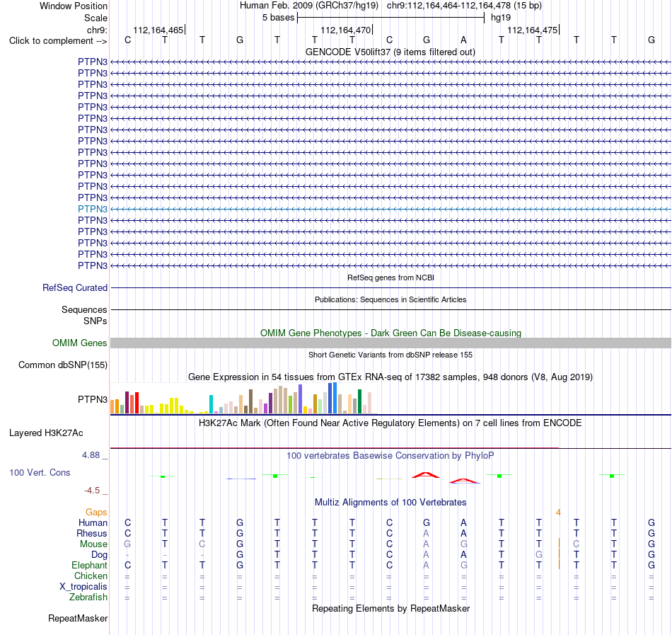The image size is (672, 635).
Task: Click the 'Chicken' alignment species label
Action: [x=91, y=576]
